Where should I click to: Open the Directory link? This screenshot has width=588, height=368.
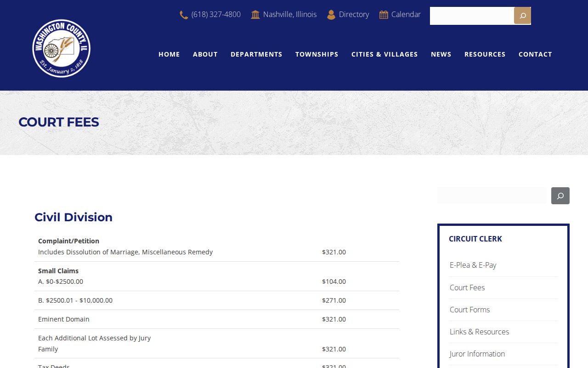(354, 15)
